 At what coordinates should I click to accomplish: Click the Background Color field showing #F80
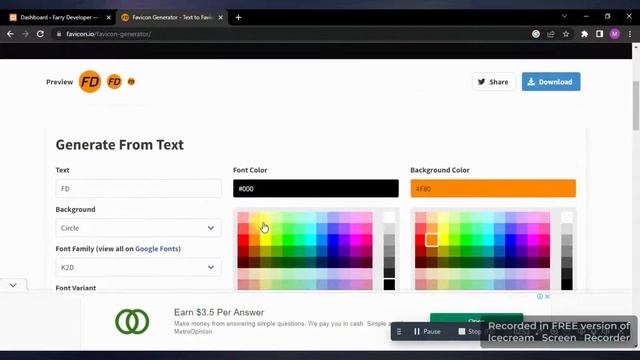coord(493,189)
